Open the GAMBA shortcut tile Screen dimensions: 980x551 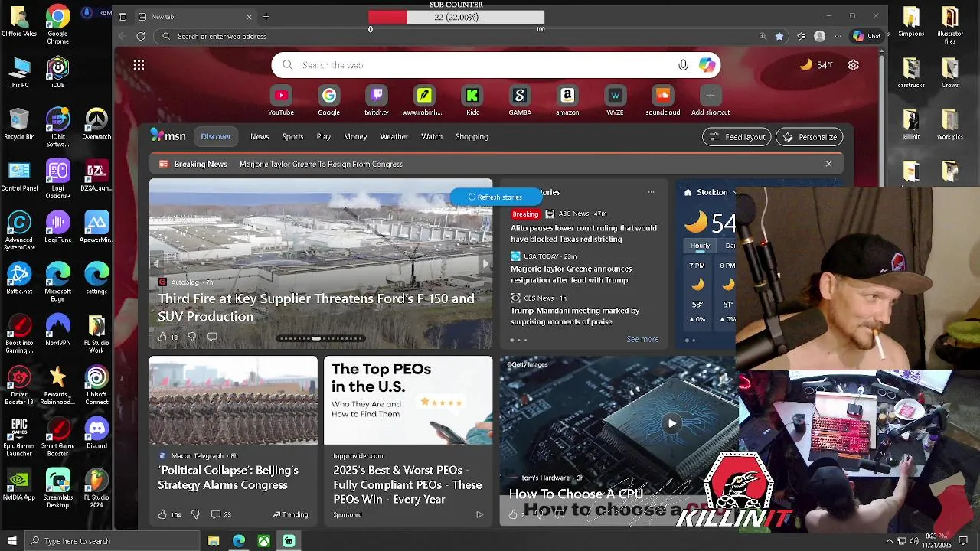pos(520,96)
